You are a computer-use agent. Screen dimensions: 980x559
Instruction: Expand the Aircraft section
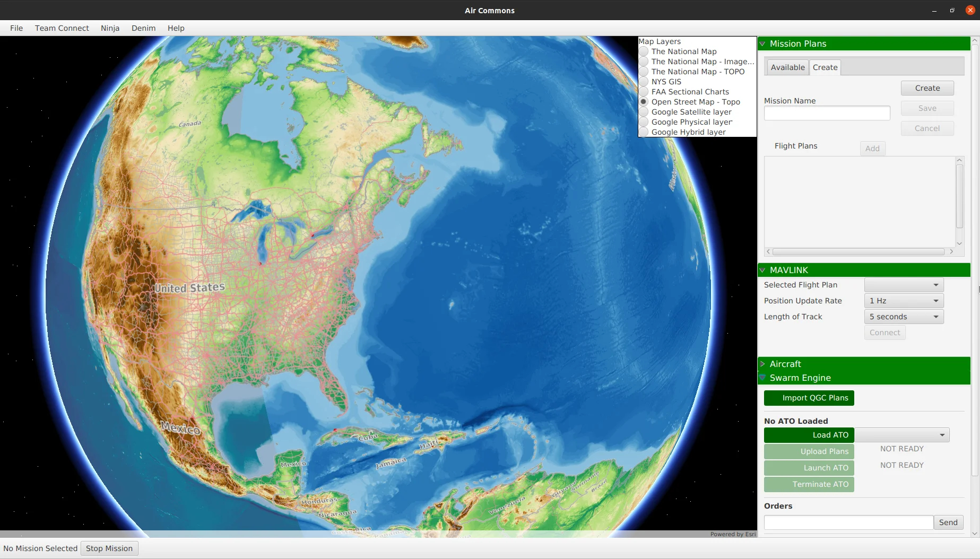tap(762, 364)
